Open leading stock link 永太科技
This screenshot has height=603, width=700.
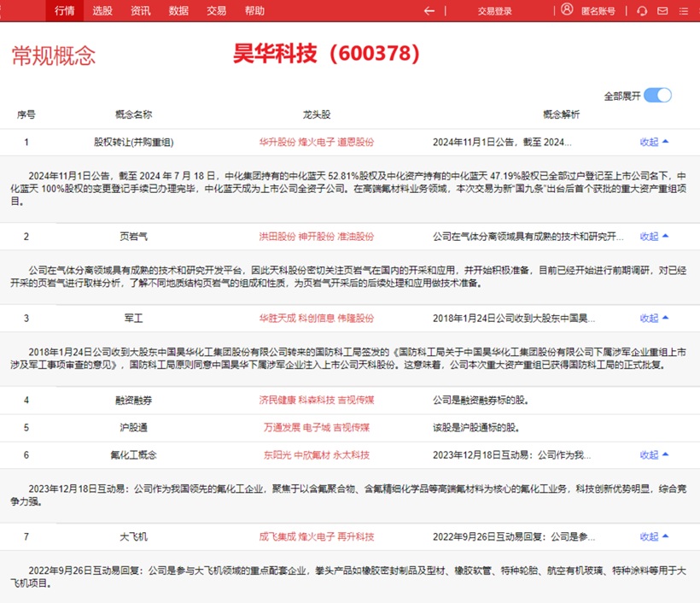[352, 454]
